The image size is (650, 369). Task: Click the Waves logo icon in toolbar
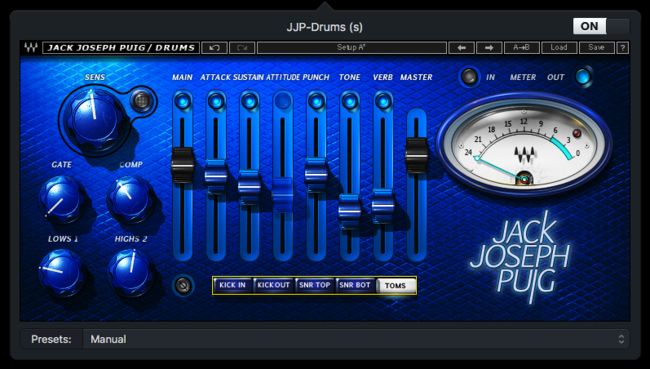point(30,48)
